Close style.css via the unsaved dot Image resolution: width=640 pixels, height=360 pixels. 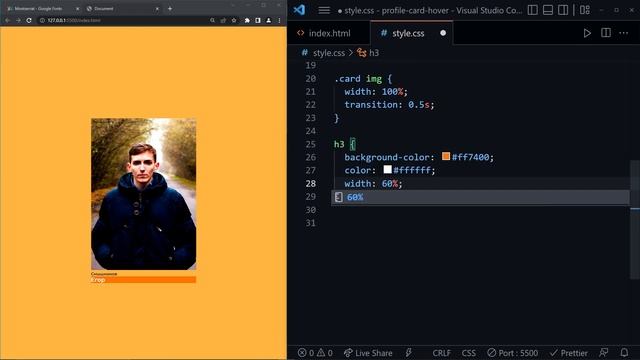(443, 33)
